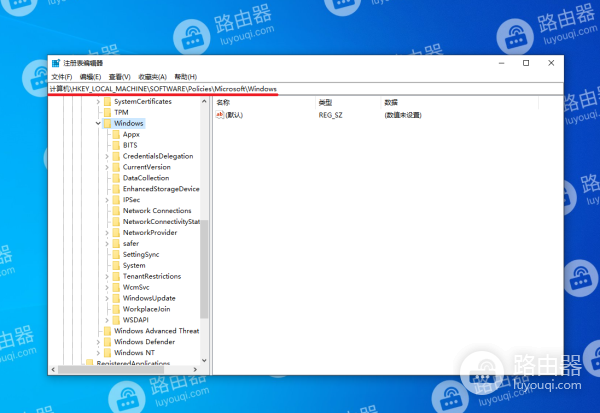This screenshot has height=413, width=600.
Task: Maximize the Registry Editor window
Action: pos(526,63)
